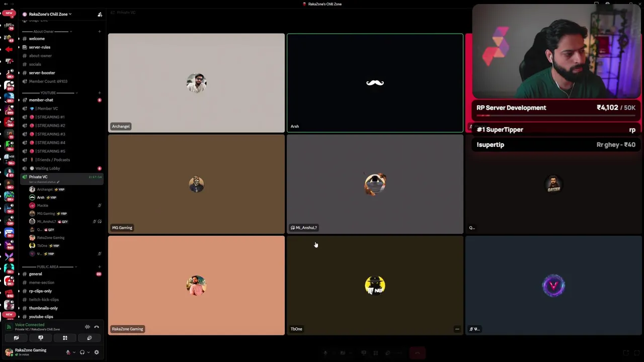Open server icon with 597 badge
Image resolution: width=644 pixels, height=362 pixels.
pos(9,86)
